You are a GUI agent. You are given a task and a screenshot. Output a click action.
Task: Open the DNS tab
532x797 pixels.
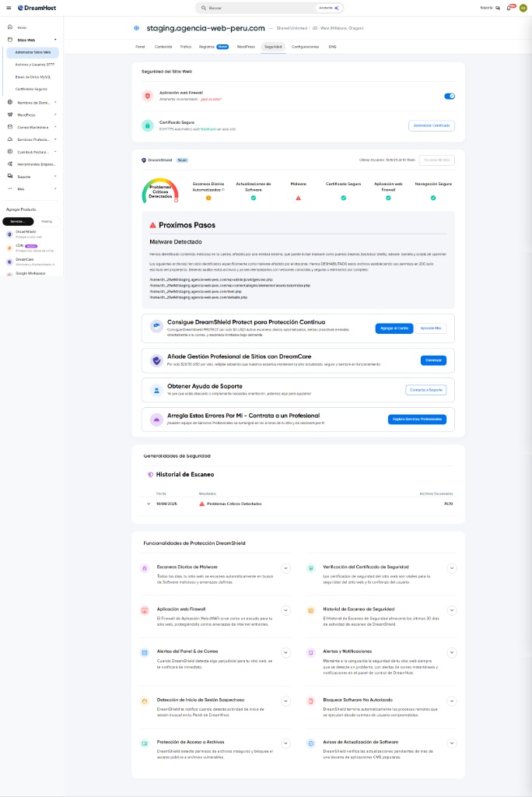[x=333, y=47]
